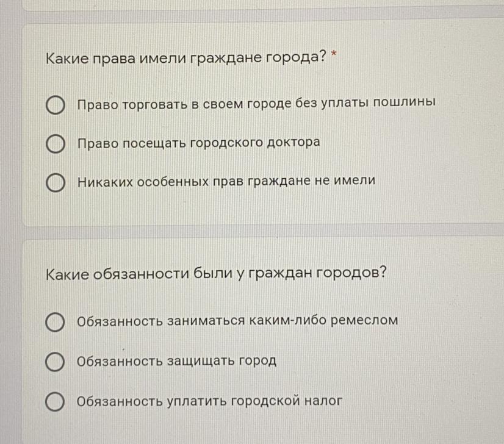Click label text "Обязанность заниматься каким-либо ремеслом"

(237, 321)
